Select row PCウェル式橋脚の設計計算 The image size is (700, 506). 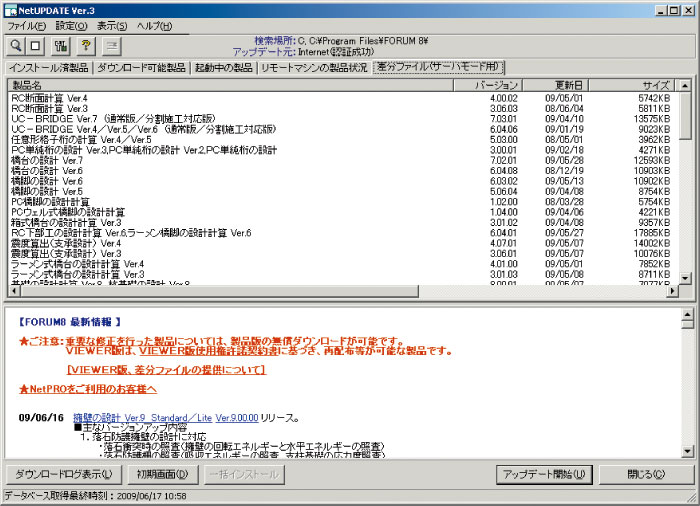pyautogui.click(x=342, y=212)
